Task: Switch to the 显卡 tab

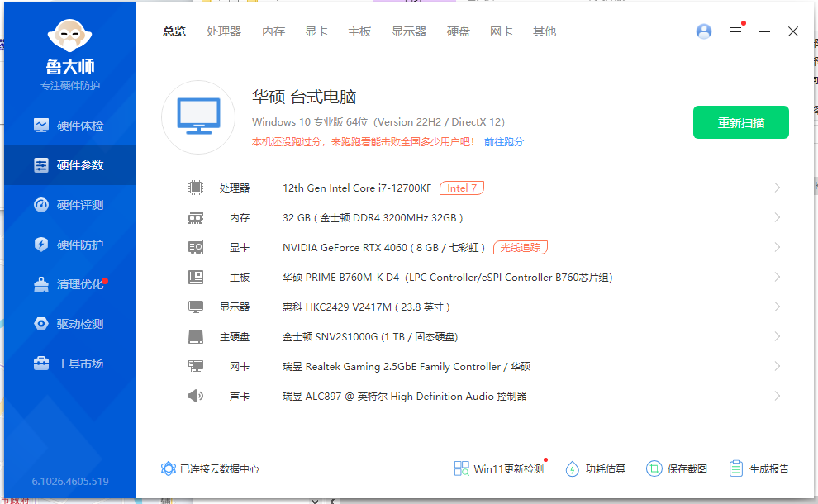Action: 316,32
